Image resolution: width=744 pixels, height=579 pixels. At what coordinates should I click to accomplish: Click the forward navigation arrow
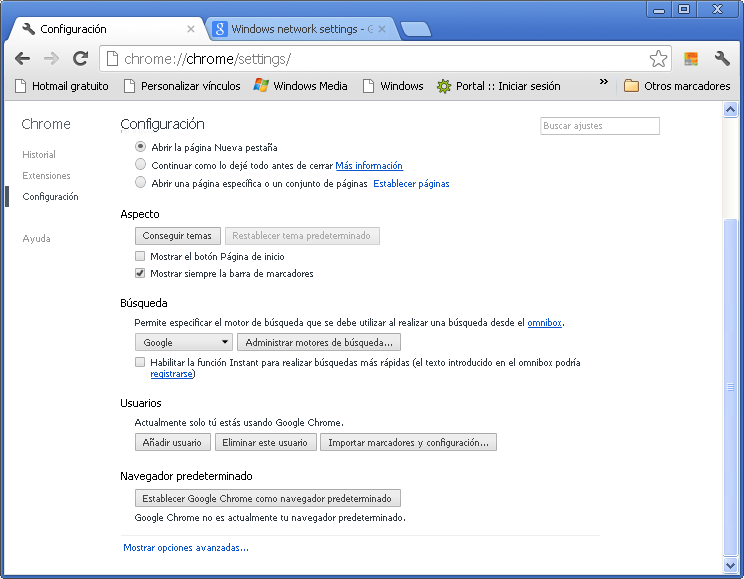51,59
